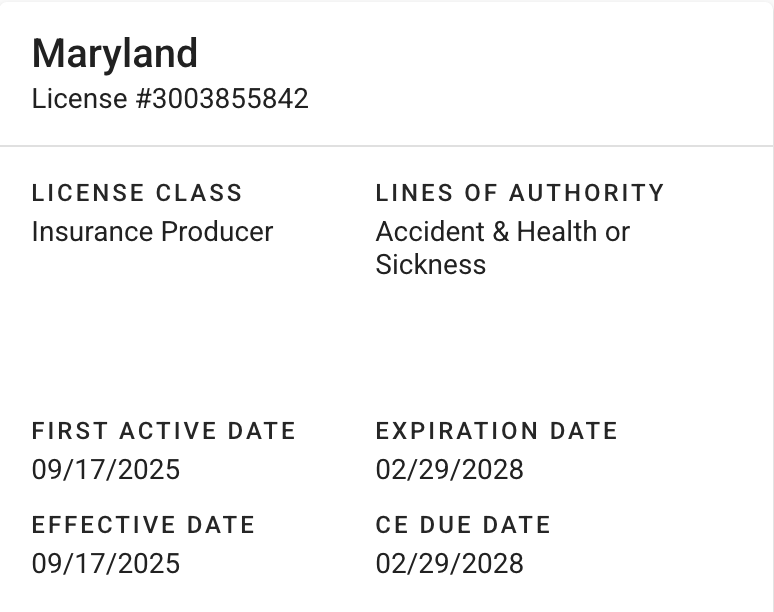Click the date under Effective Date

(x=106, y=563)
